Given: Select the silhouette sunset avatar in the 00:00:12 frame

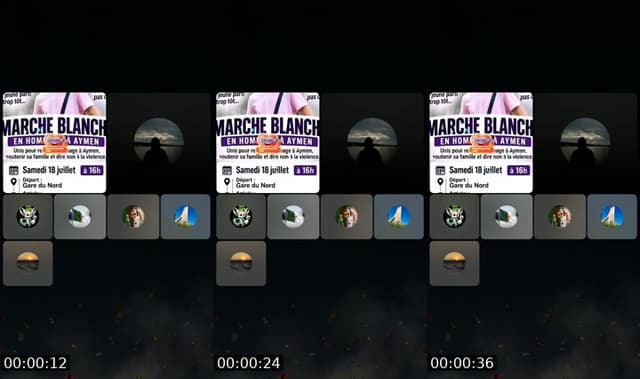Looking at the screenshot, I should tap(158, 143).
